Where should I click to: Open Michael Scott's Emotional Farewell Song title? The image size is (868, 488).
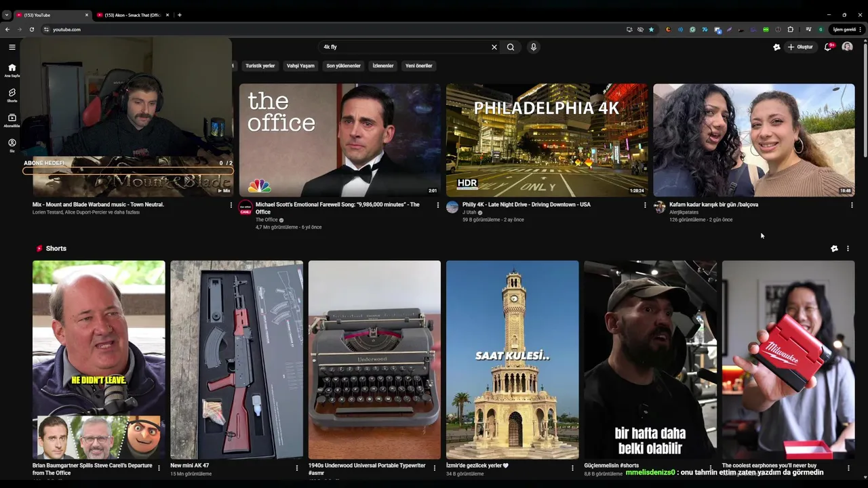(x=337, y=207)
